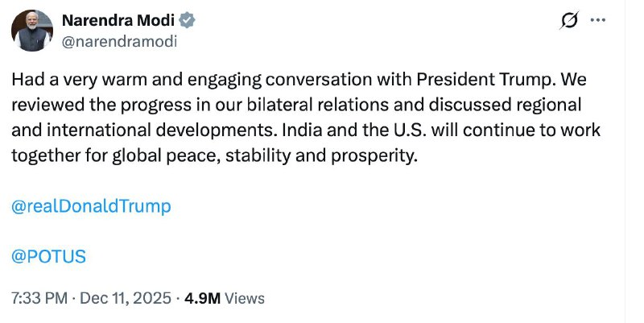This screenshot has width=644, height=323.
Task: Click the Dec 11, 2025 date
Action: pyautogui.click(x=125, y=298)
